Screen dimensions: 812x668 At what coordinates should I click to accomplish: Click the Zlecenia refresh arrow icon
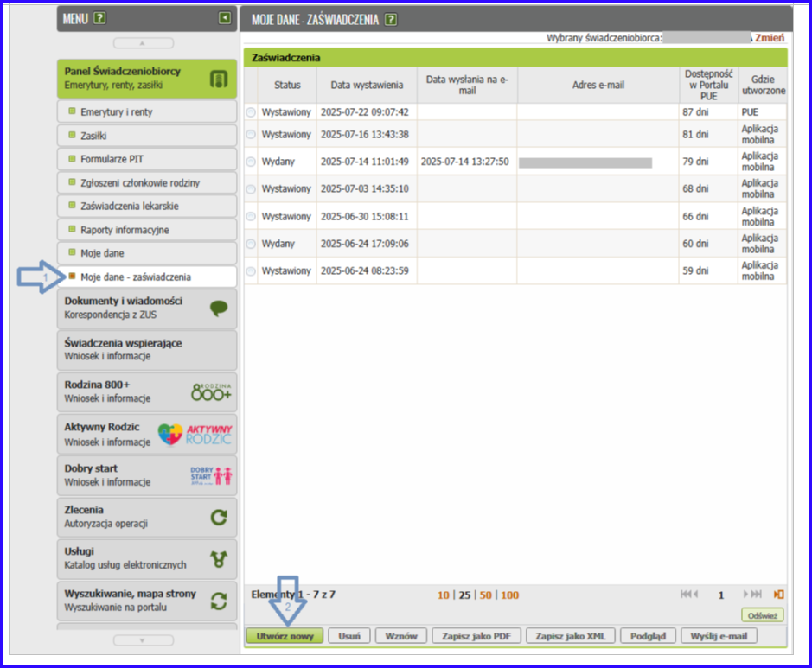coord(219,517)
